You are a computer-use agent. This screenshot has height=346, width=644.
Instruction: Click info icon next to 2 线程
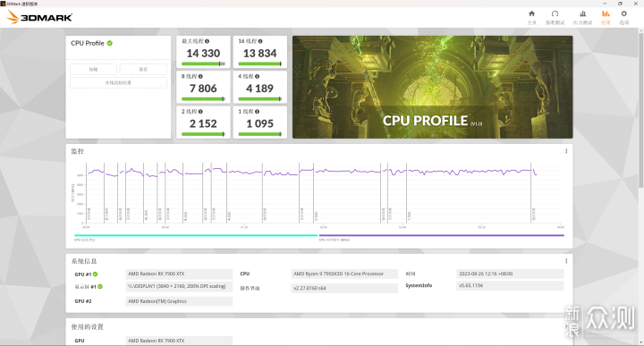(x=200, y=112)
